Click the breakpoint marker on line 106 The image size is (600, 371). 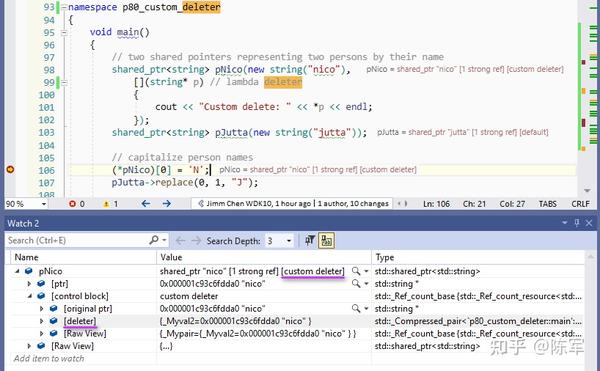click(x=10, y=169)
